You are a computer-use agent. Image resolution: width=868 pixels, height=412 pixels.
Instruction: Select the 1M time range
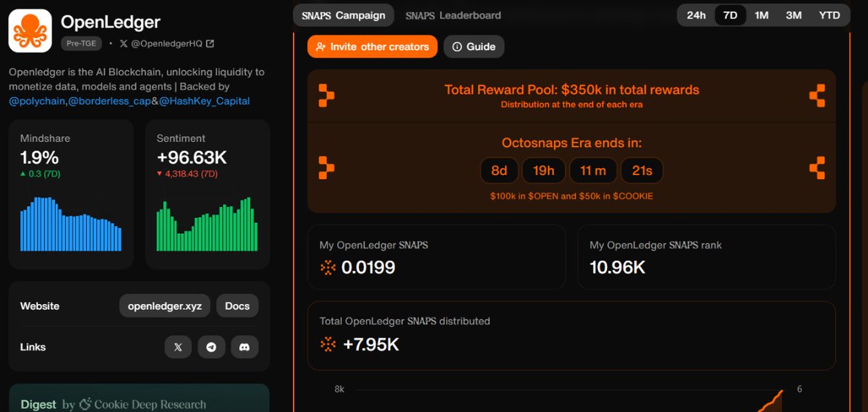click(x=762, y=15)
